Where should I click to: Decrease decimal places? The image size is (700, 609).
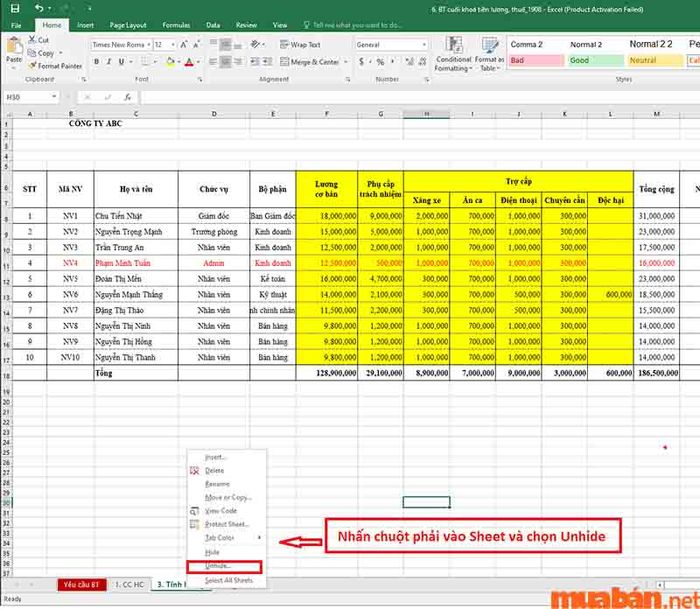[422, 62]
